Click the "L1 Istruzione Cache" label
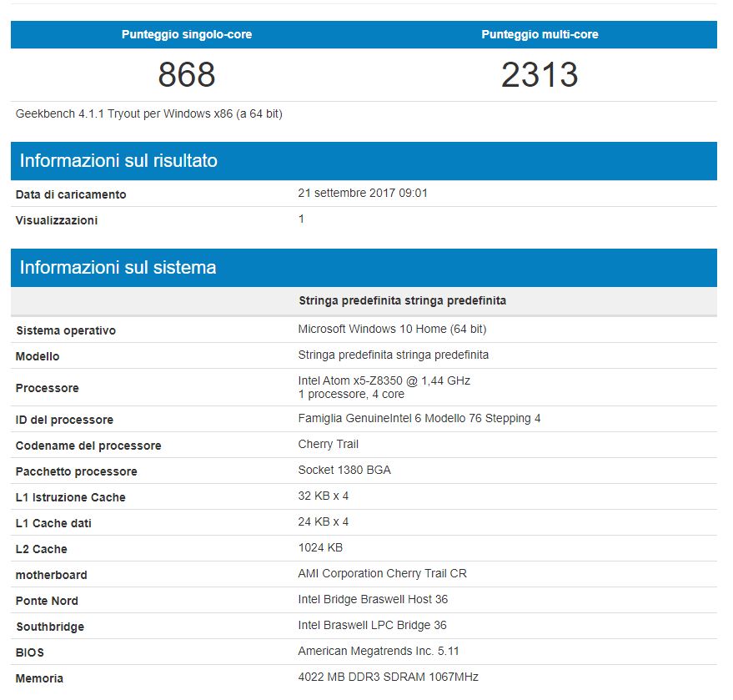Viewport: 733px width, 700px height. click(71, 497)
